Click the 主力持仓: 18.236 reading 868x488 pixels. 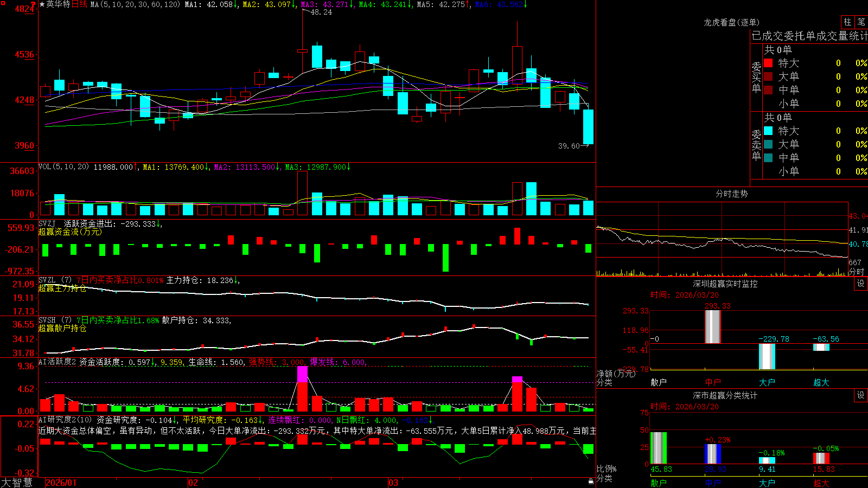click(x=200, y=280)
